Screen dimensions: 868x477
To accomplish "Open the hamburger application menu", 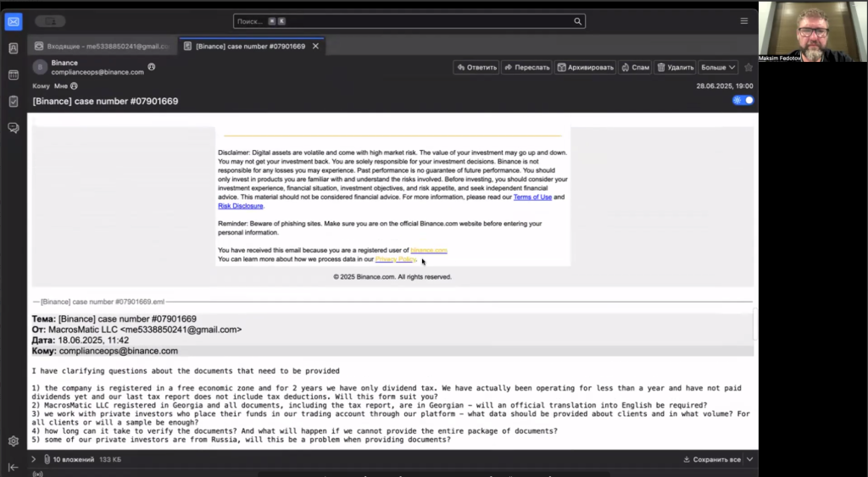I will coord(743,21).
